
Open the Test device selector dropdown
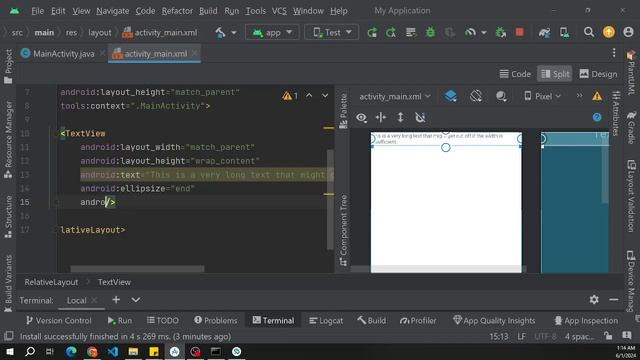pos(331,32)
